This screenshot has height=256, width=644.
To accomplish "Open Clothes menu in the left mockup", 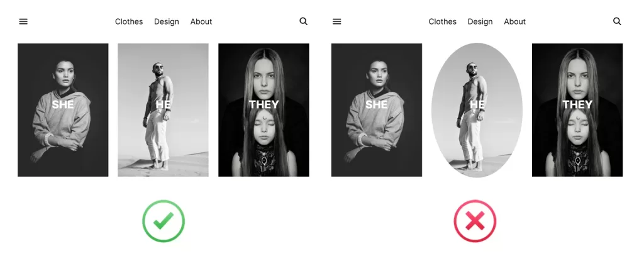I will 129,21.
